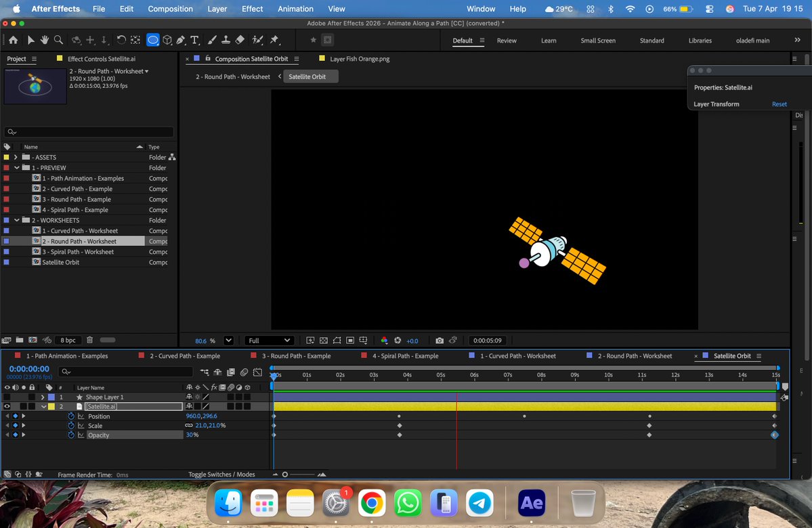Viewport: 812px width, 528px height.
Task: Open the Animation menu
Action: pos(295,9)
